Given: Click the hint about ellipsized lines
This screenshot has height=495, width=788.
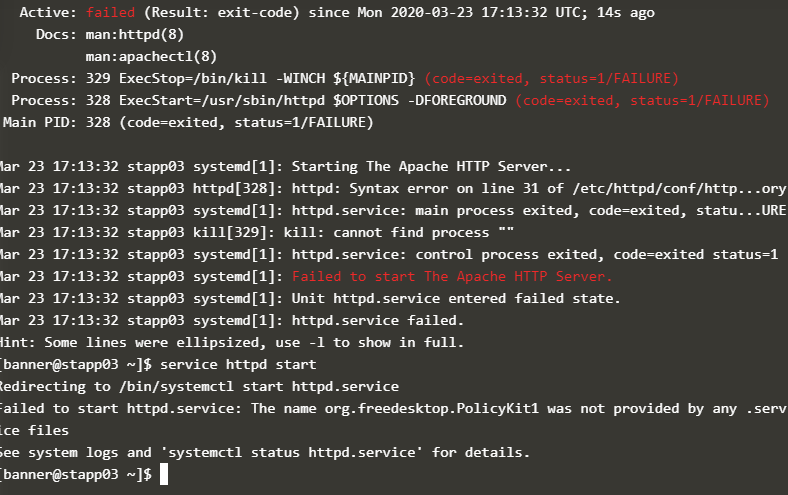Looking at the screenshot, I should [x=230, y=342].
